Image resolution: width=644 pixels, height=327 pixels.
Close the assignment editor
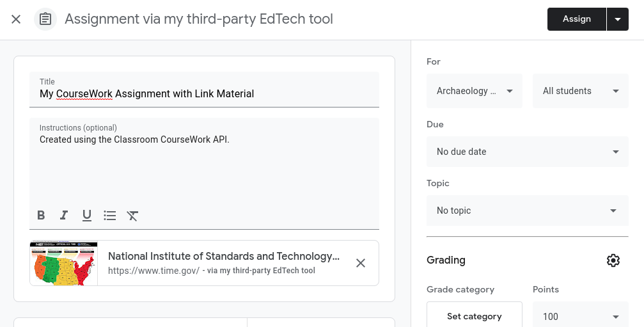pyautogui.click(x=17, y=19)
